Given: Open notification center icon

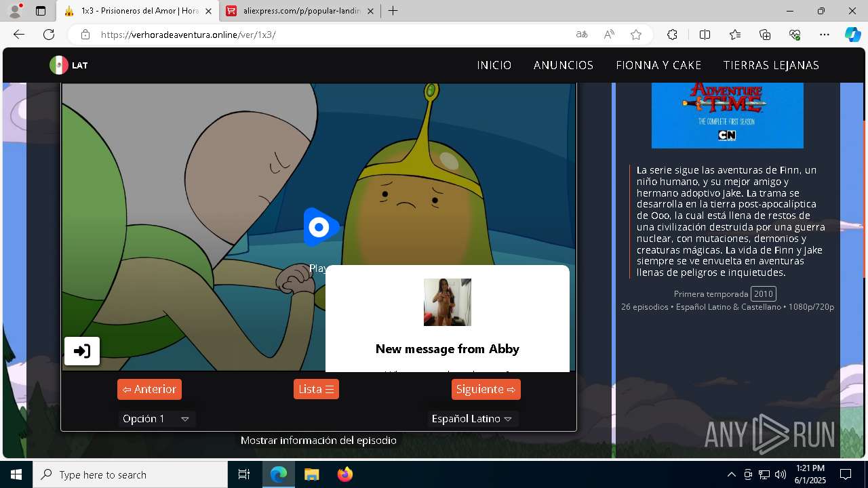Looking at the screenshot, I should pyautogui.click(x=846, y=474).
